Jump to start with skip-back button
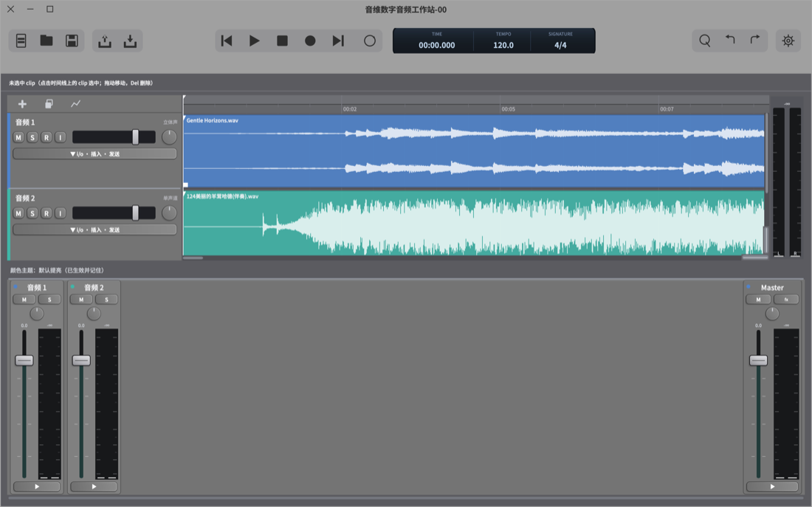 pos(227,41)
